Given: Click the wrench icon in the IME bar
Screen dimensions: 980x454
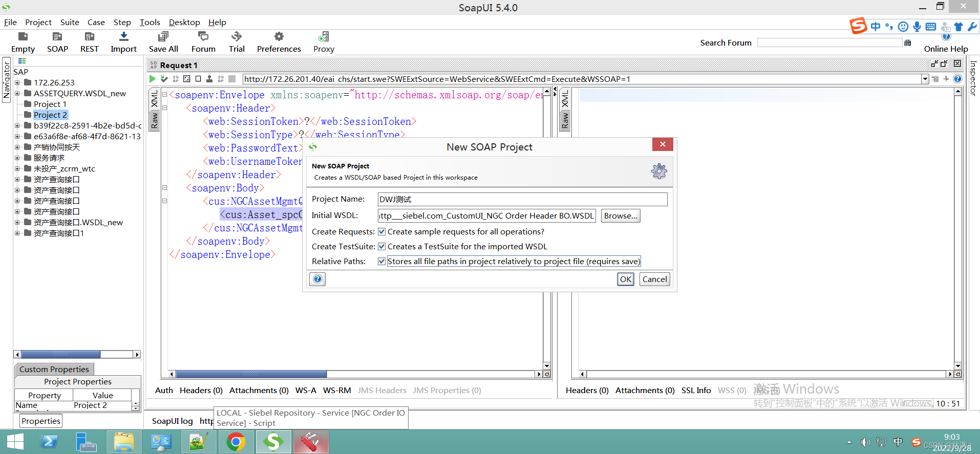Looking at the screenshot, I should coord(972,27).
